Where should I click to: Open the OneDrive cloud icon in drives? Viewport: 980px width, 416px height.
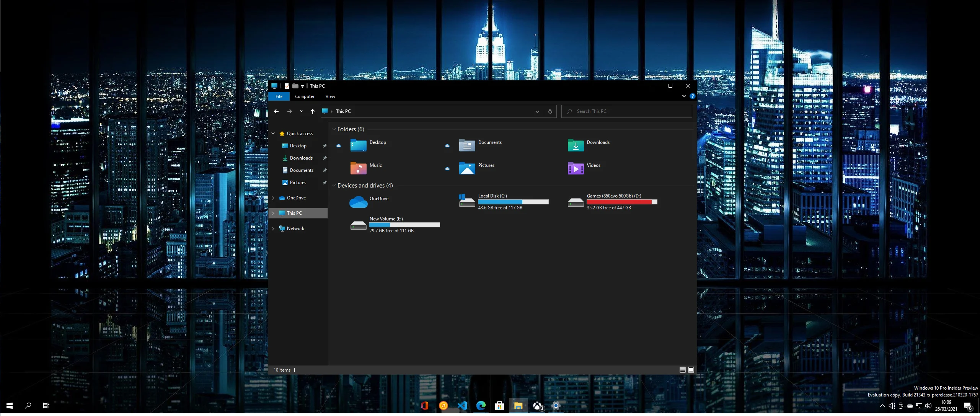(x=358, y=202)
